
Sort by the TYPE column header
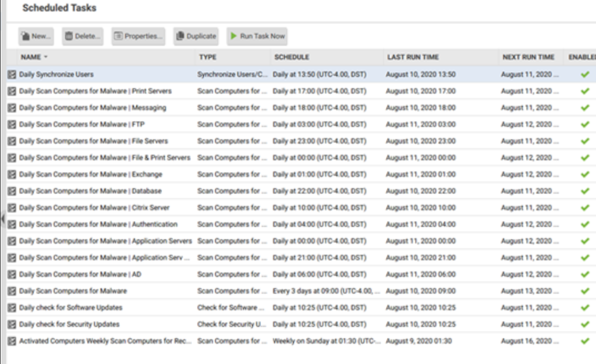(x=208, y=57)
